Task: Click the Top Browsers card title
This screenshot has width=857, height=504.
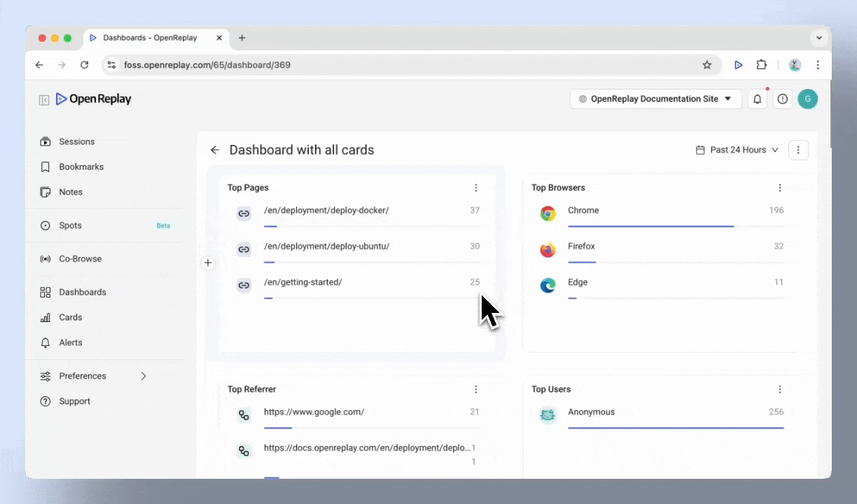Action: tap(558, 188)
